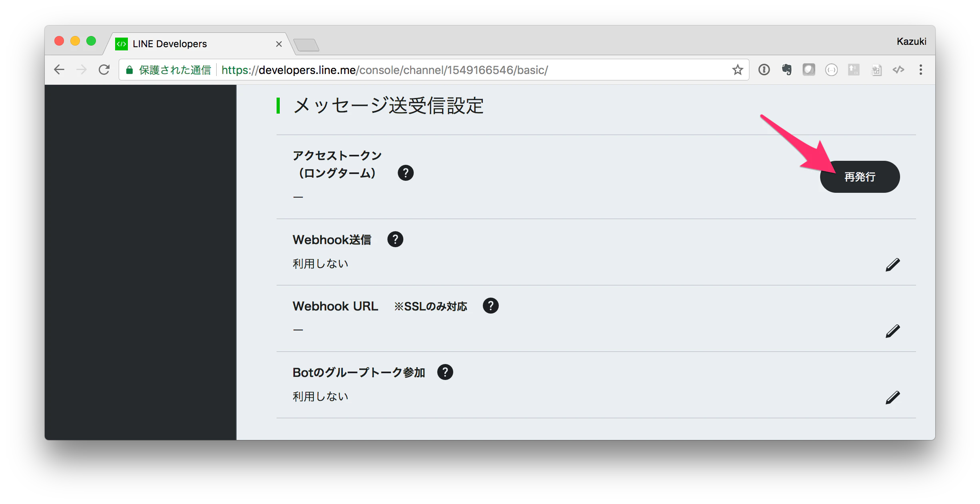Click the Webhook URL label

click(x=335, y=306)
